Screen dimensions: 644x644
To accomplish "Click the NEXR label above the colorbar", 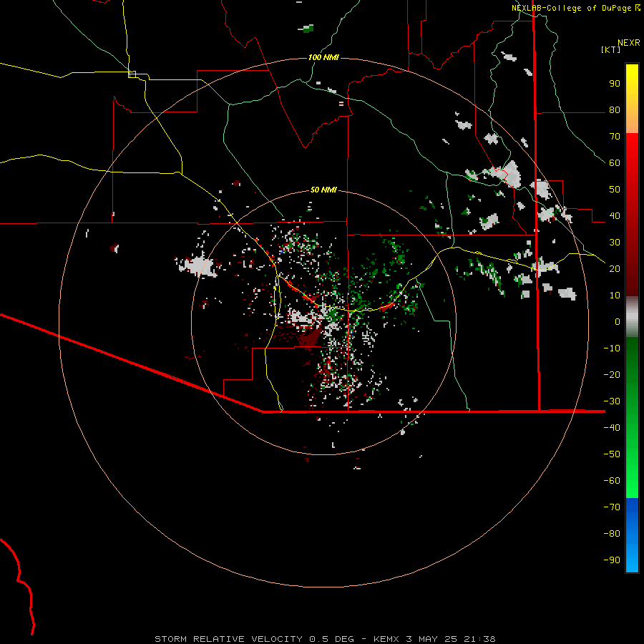I will click(629, 43).
